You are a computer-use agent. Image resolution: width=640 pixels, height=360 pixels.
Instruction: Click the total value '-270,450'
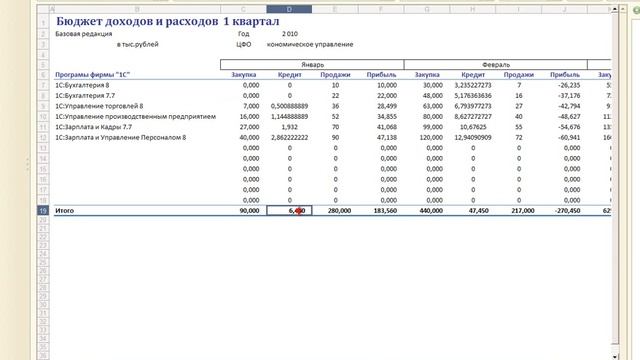click(x=567, y=211)
